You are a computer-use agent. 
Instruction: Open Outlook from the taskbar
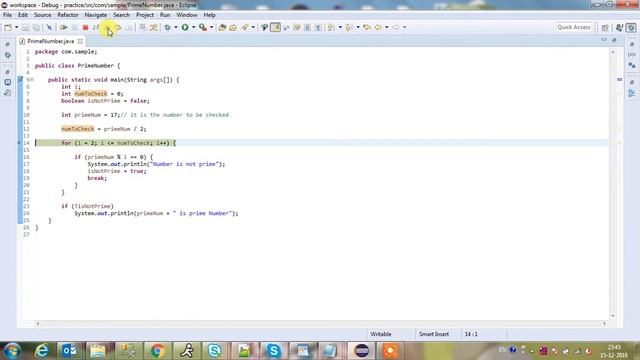[x=69, y=351]
